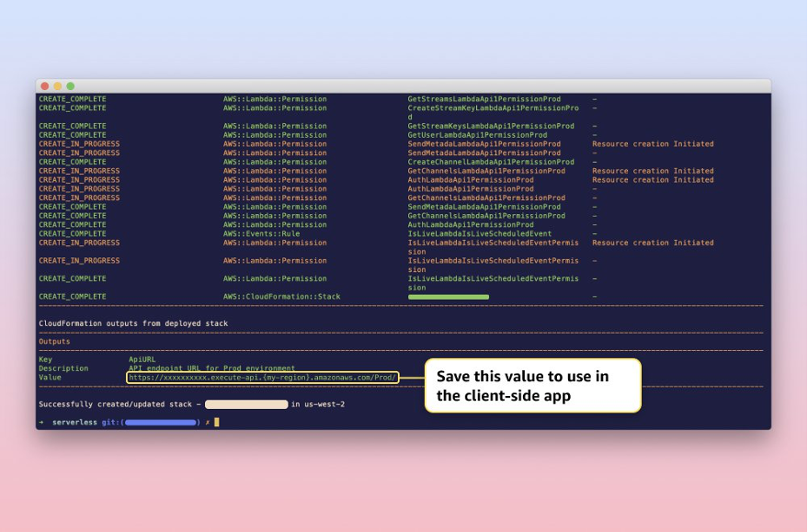Click the yellow minimize window button
Image resolution: width=808 pixels, height=532 pixels.
pos(58,86)
